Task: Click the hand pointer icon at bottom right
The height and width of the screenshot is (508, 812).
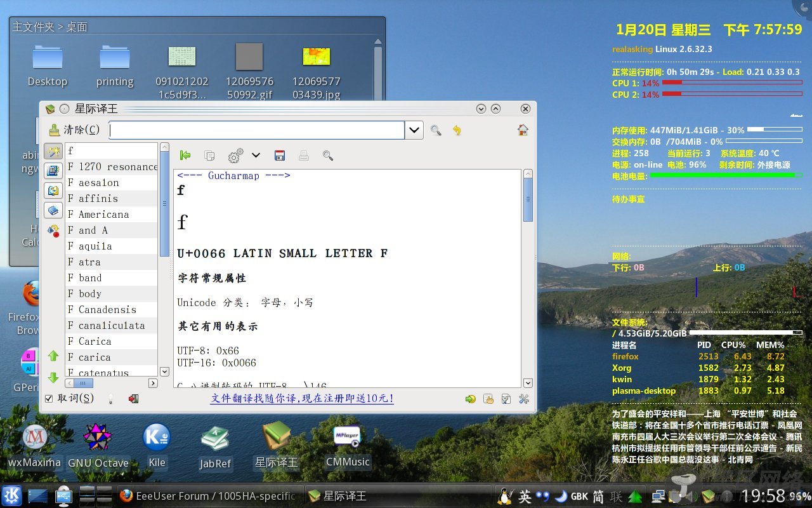Action: 488,399
